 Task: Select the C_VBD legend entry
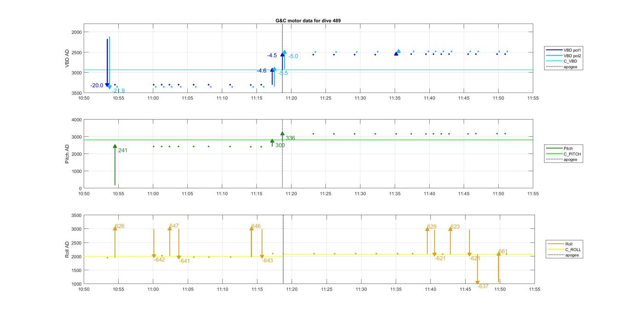[x=561, y=61]
